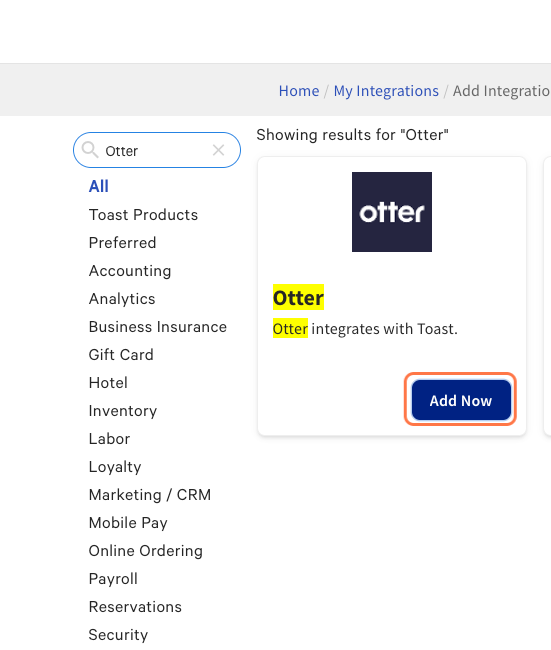Select the Analytics category
Screen dimensions: 551x650
(122, 299)
